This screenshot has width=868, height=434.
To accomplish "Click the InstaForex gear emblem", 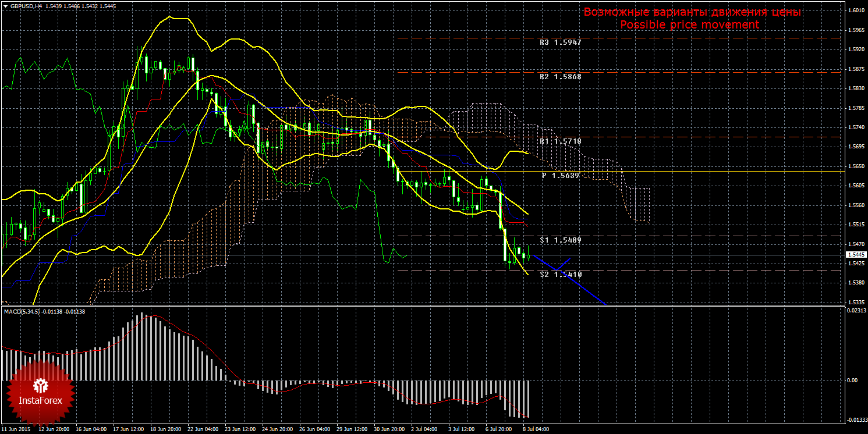I will [x=41, y=385].
